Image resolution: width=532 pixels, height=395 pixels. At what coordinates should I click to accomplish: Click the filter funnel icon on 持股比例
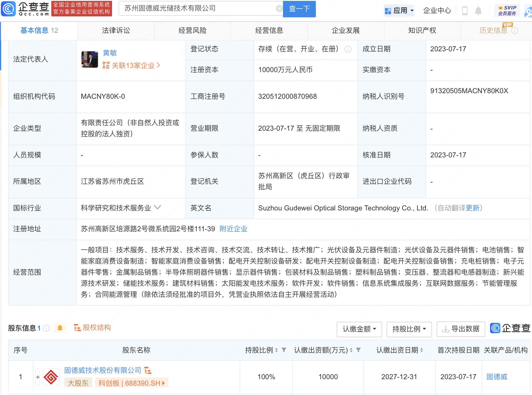pos(284,350)
